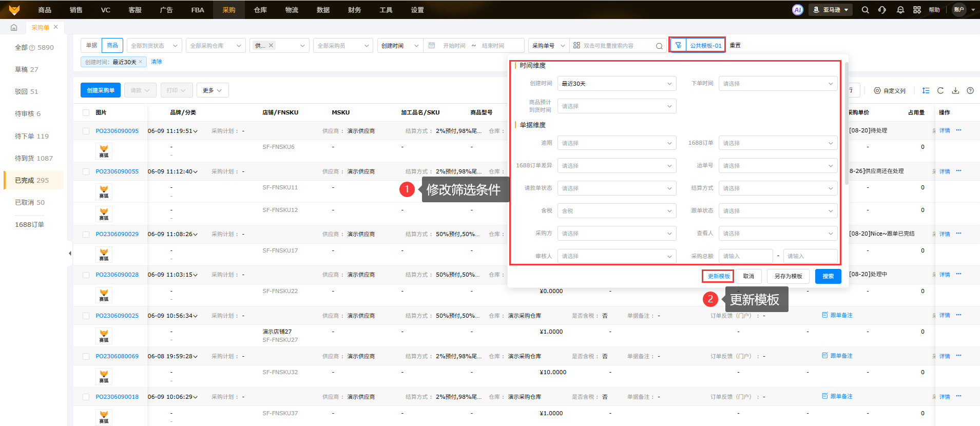Check the box for PO2306090018
This screenshot has width=980, height=426.
tap(86, 397)
